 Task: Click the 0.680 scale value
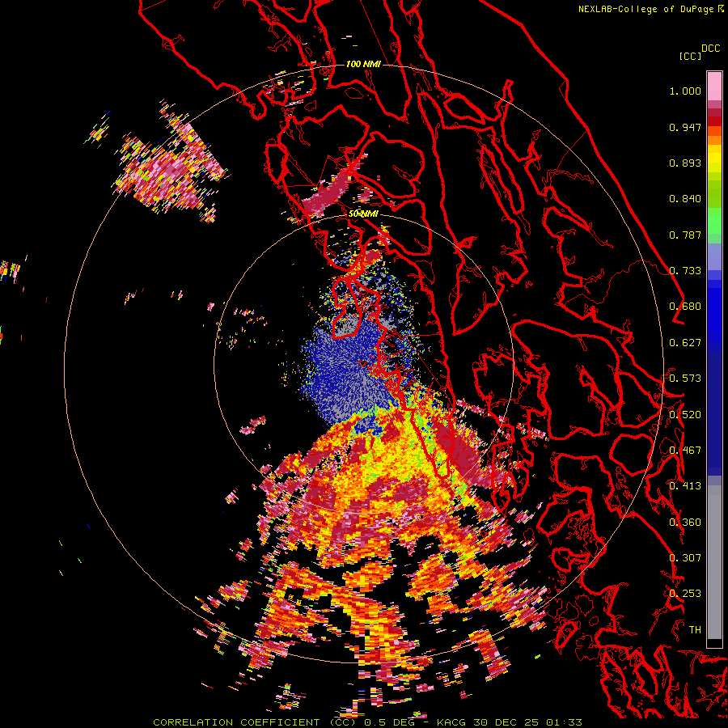click(685, 307)
